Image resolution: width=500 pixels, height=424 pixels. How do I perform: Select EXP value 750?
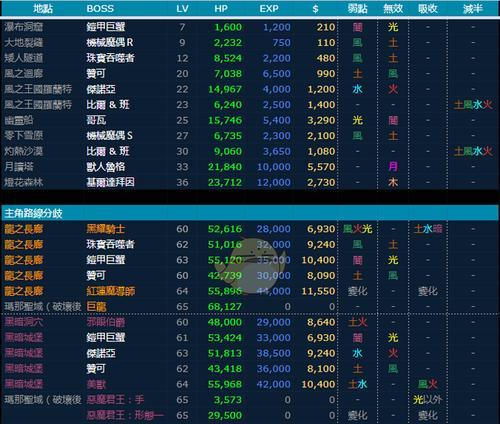(x=281, y=43)
